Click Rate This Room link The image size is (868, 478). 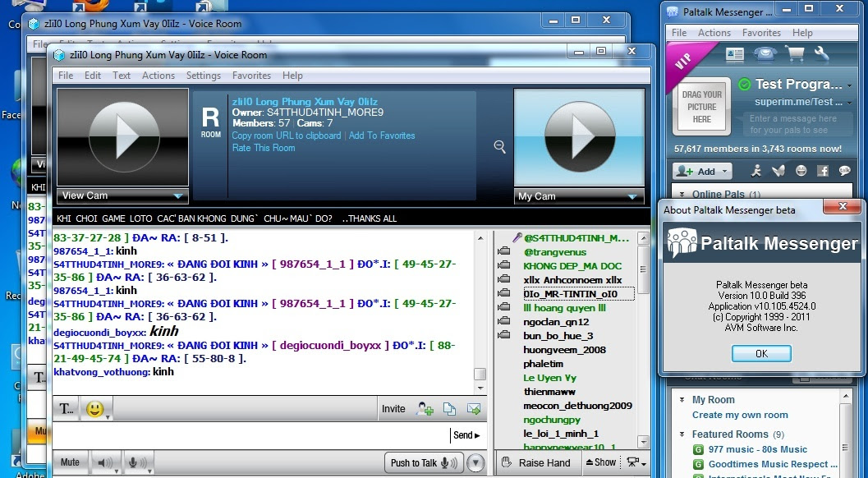(x=264, y=148)
